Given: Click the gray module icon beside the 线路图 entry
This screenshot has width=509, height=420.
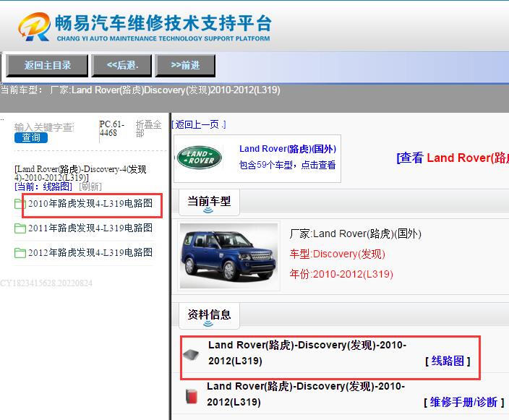Looking at the screenshot, I should point(191,354).
